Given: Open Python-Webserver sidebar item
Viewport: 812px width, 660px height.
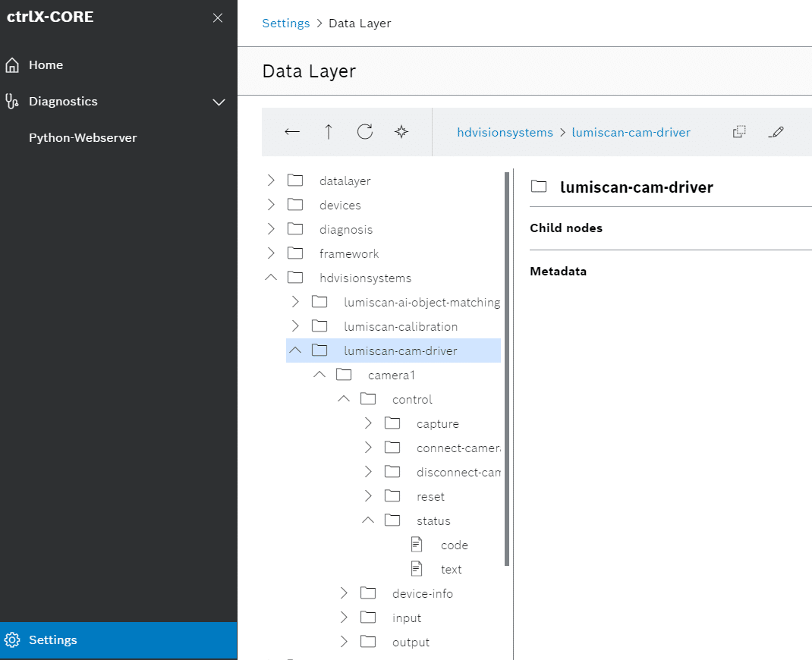Looking at the screenshot, I should coord(83,138).
